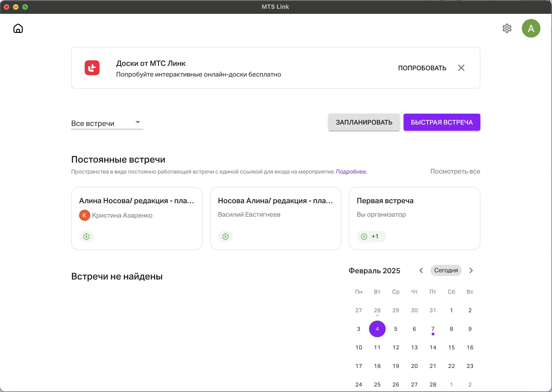Click Кристина Азаренко's orange avatar
The image size is (552, 392).
point(84,215)
